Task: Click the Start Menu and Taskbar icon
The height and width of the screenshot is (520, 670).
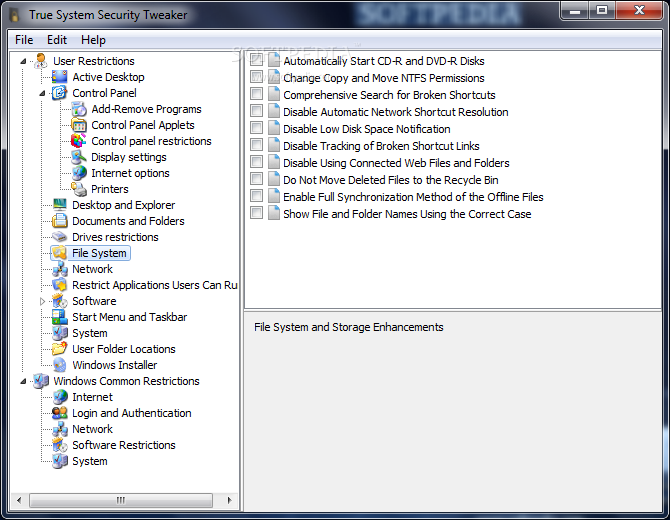Action: [x=59, y=317]
